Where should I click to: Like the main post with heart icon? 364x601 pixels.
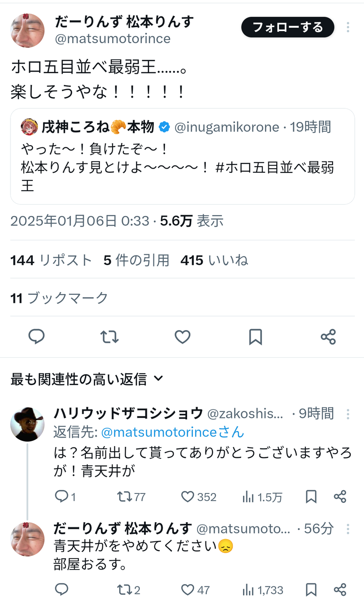(182, 337)
